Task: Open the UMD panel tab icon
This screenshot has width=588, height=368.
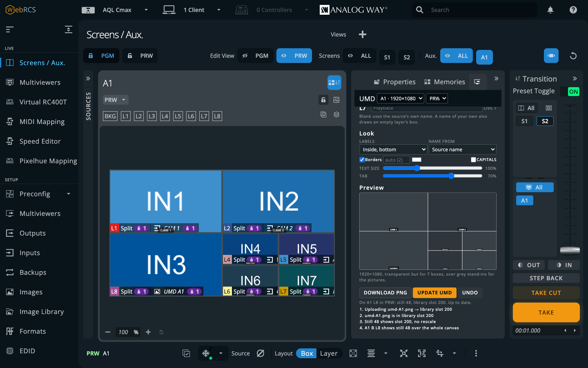Action: (x=477, y=82)
